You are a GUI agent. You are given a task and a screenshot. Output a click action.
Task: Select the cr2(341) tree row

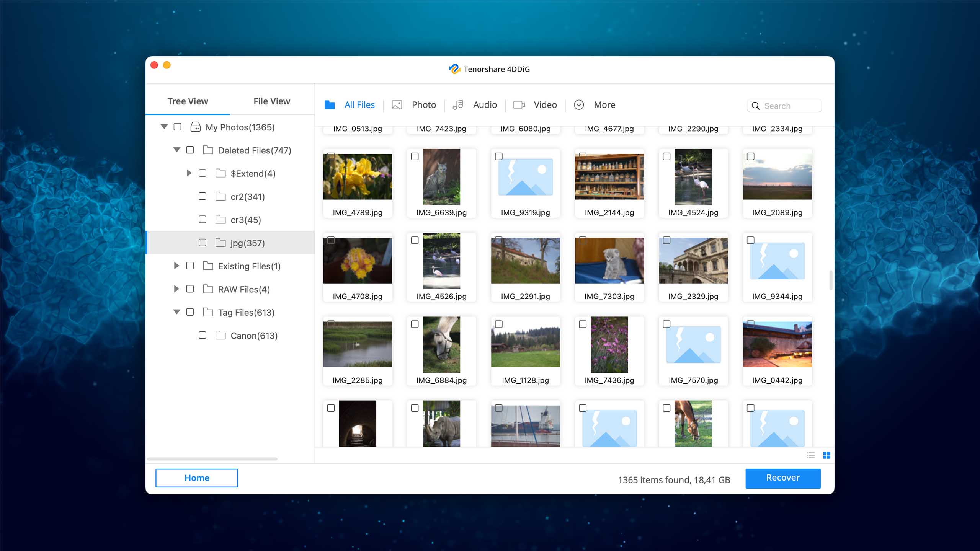[x=231, y=196]
